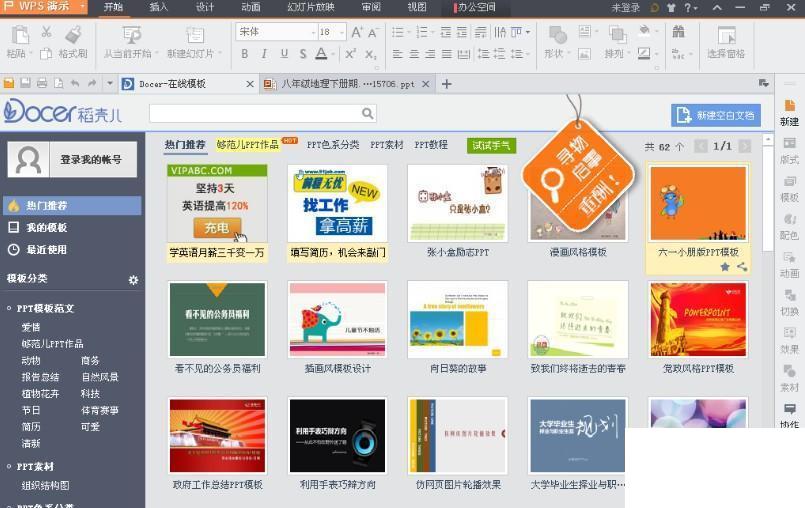Share the 六一小朋版PPT模板 with share icon
This screenshot has height=508, width=805.
point(742,267)
